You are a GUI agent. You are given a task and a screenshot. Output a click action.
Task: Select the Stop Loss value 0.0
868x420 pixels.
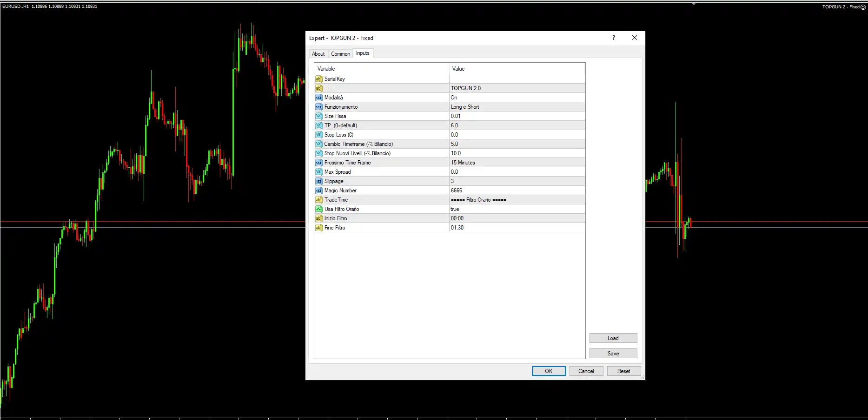[x=517, y=135]
